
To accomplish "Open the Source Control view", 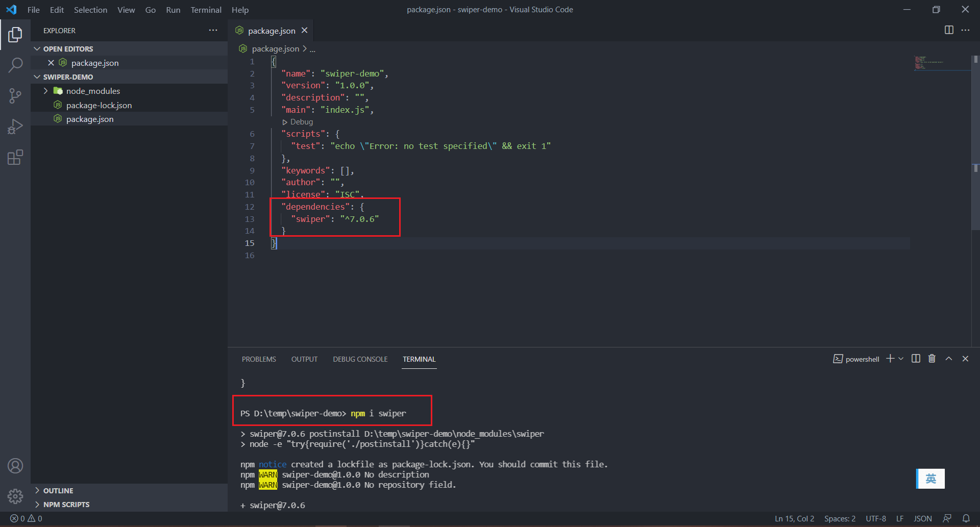I will pos(15,95).
